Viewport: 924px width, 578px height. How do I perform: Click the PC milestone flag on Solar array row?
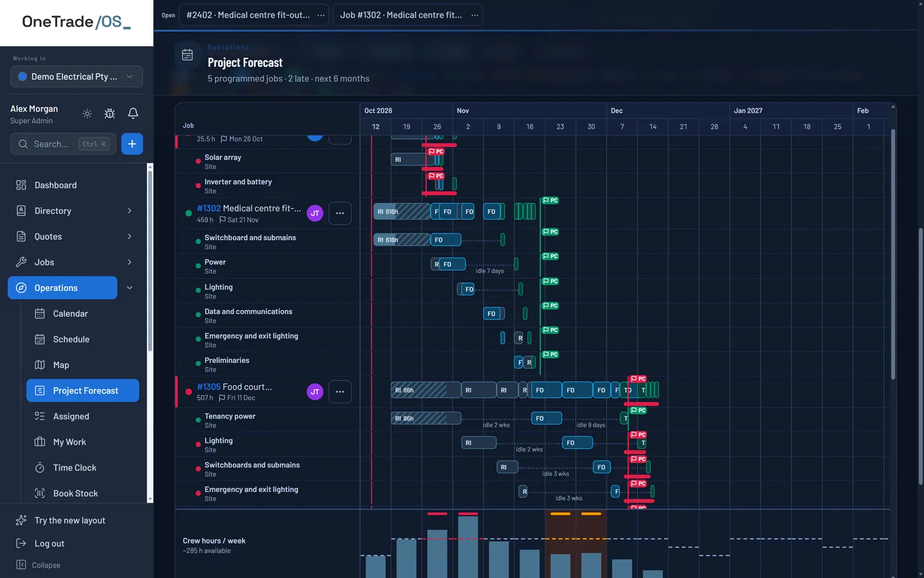436,152
